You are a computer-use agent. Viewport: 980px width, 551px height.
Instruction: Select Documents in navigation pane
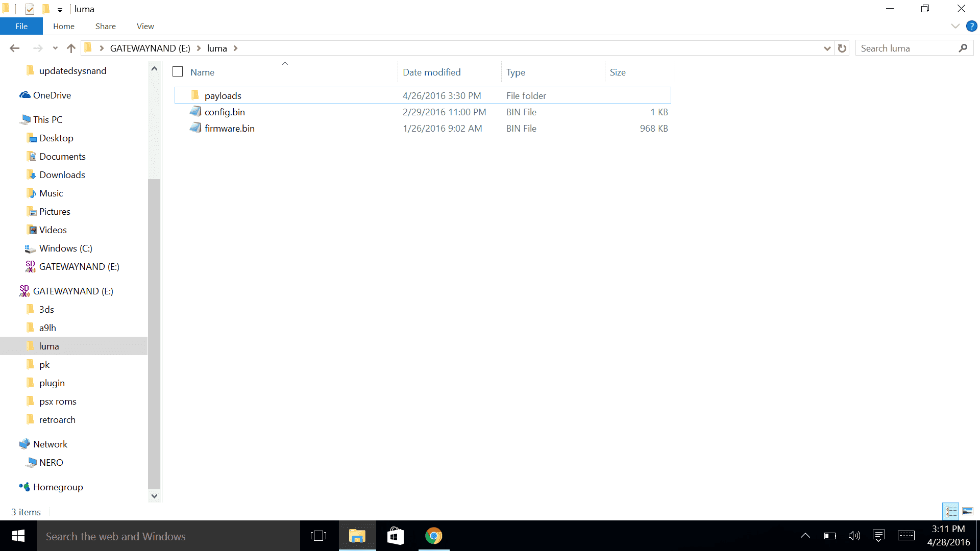(56, 156)
